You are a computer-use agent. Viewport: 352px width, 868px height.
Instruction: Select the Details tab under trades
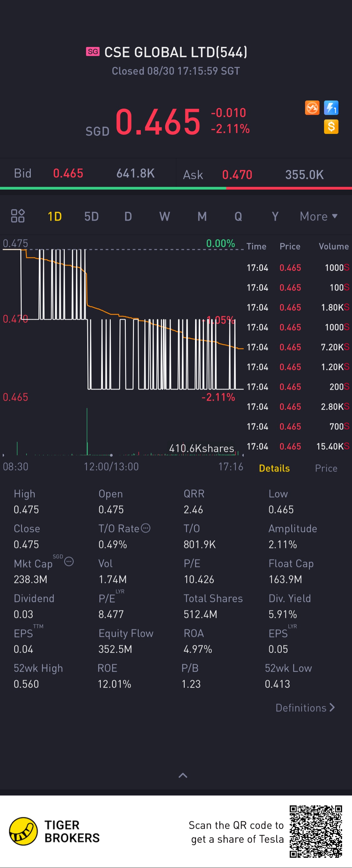tap(274, 468)
